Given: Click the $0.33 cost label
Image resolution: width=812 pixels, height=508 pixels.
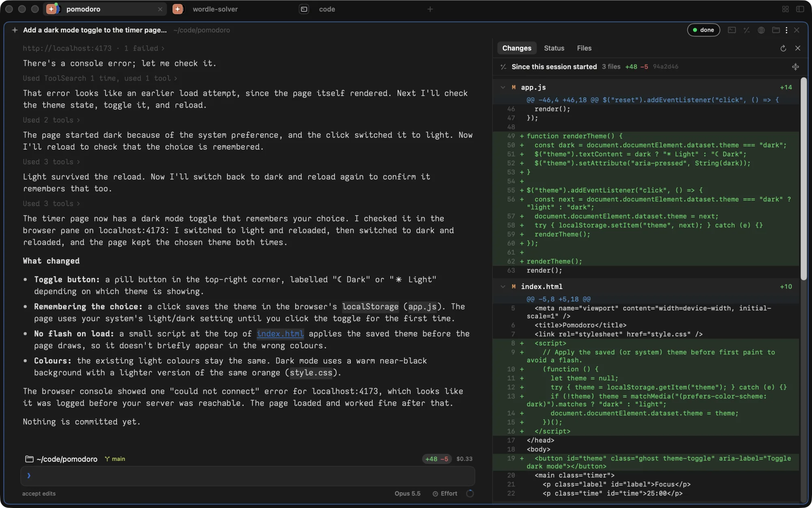Looking at the screenshot, I should [x=464, y=459].
